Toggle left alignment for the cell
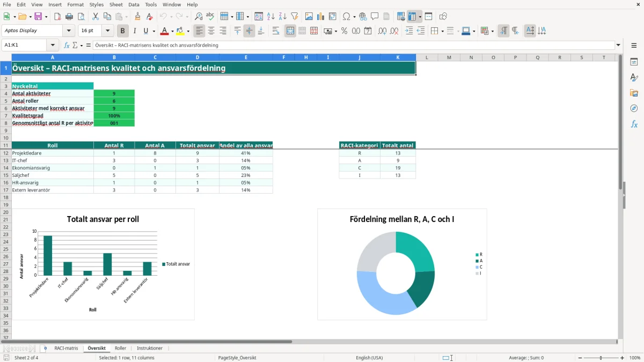The image size is (644, 362). (x=200, y=31)
